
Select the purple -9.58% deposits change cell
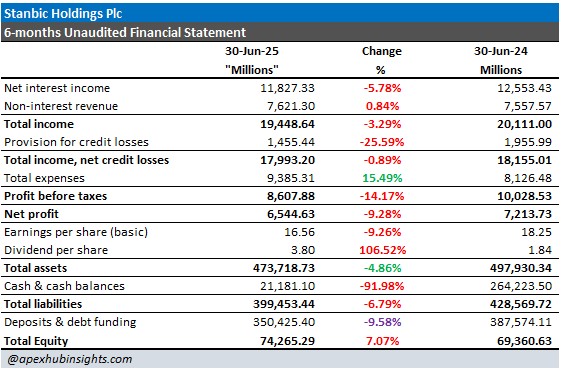click(x=382, y=322)
